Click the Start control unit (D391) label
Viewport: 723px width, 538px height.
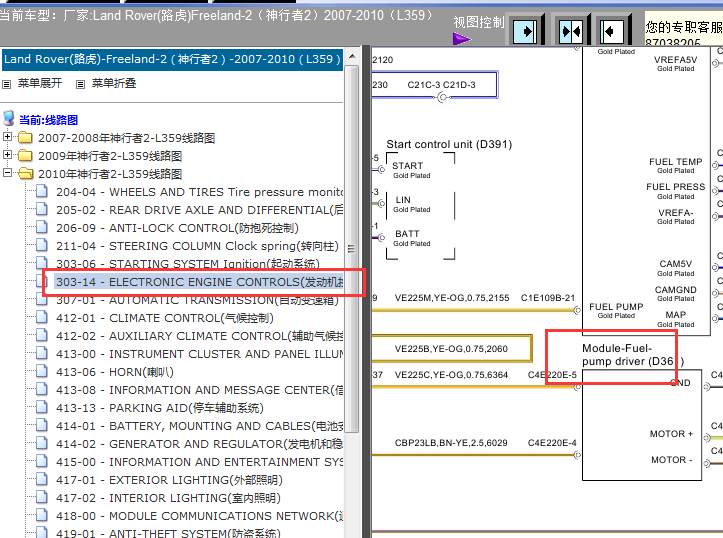(x=449, y=145)
